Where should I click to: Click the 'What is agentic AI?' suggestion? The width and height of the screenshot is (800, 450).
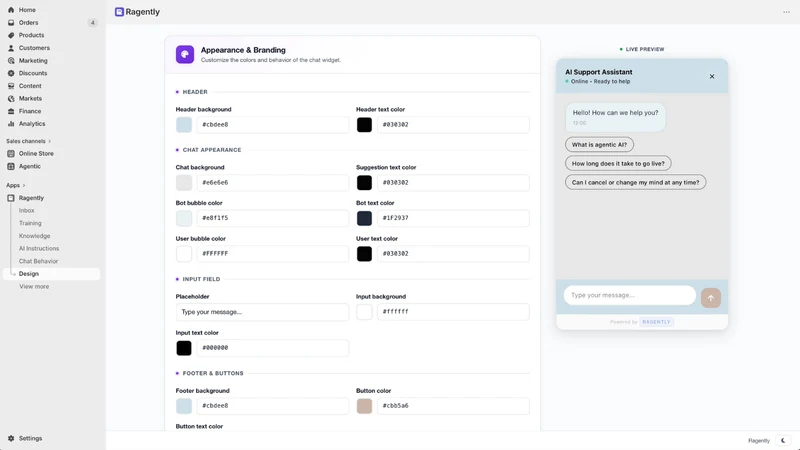coord(599,145)
